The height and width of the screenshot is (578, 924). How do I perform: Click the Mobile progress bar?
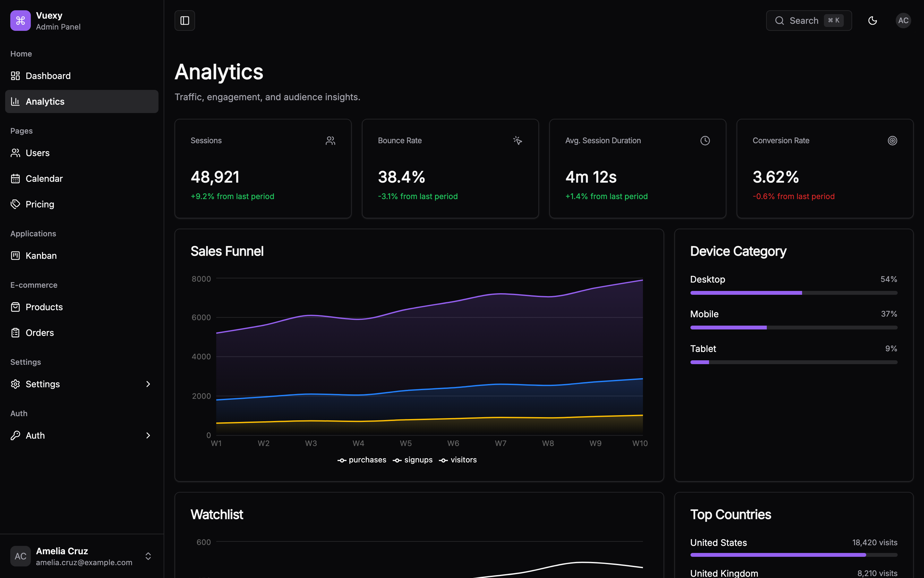794,328
